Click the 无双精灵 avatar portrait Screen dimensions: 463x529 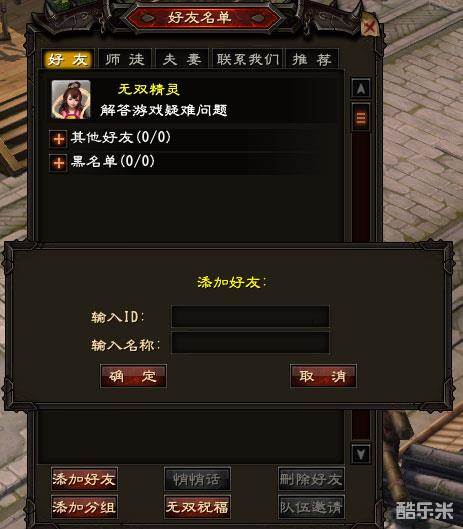click(x=71, y=100)
